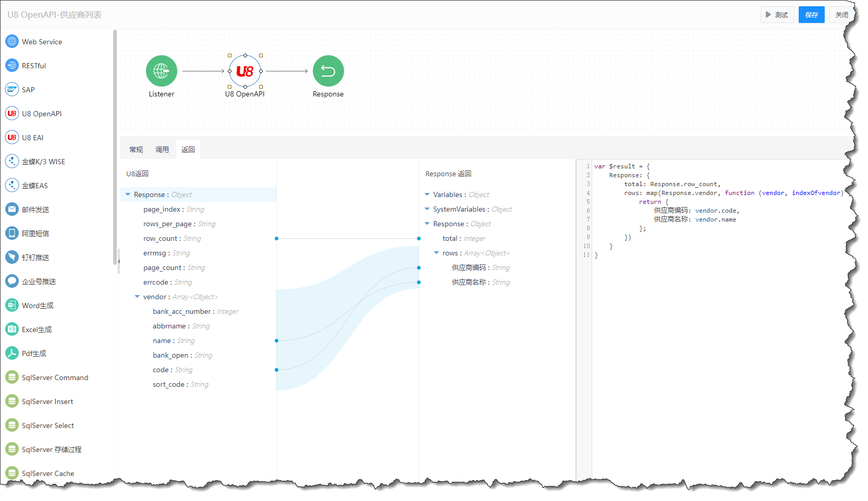
Task: Select the Web Service component icon
Action: pos(12,41)
